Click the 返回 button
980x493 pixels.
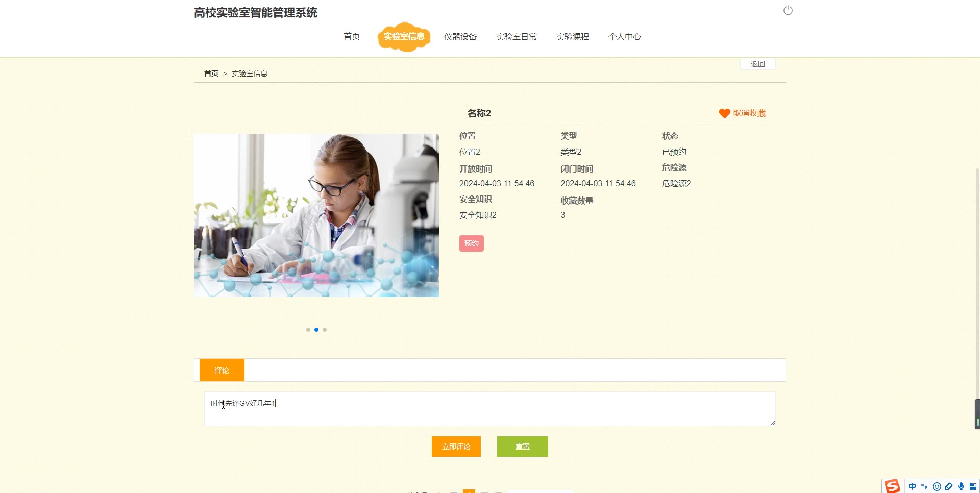tap(758, 64)
